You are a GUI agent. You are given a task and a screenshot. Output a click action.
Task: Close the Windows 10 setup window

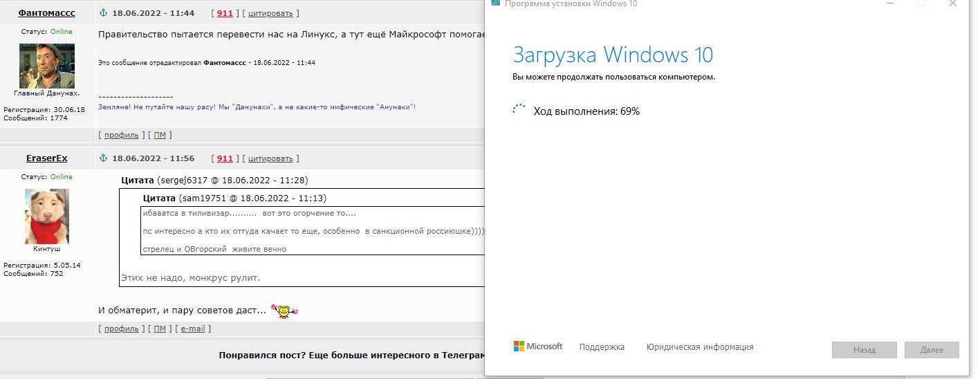(x=953, y=3)
